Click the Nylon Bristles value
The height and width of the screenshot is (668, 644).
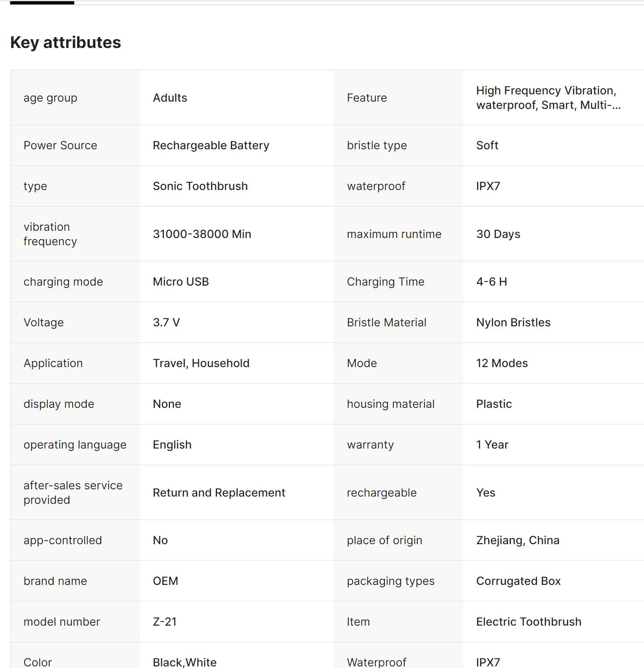tap(513, 322)
